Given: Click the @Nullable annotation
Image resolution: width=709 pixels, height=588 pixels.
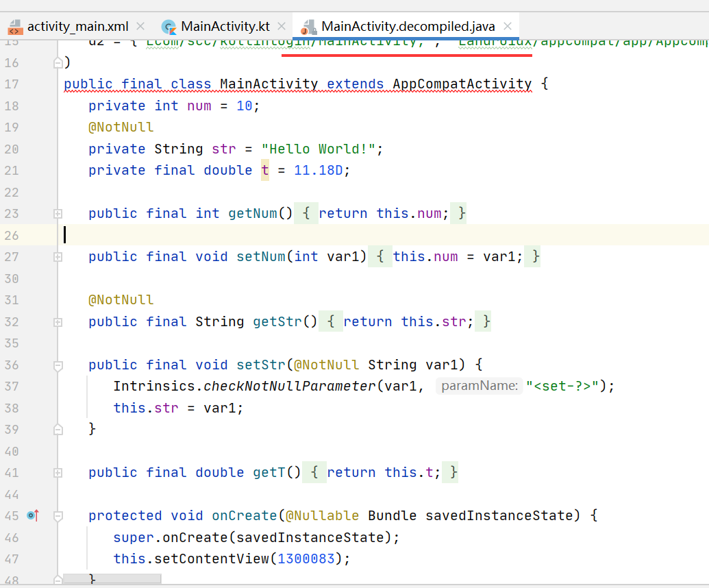Looking at the screenshot, I should click(323, 515).
